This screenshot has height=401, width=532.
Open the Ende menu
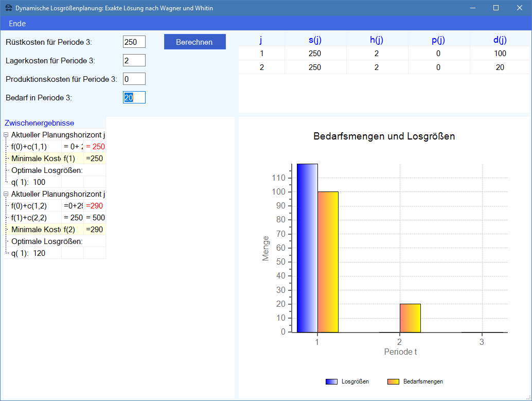[x=17, y=24]
